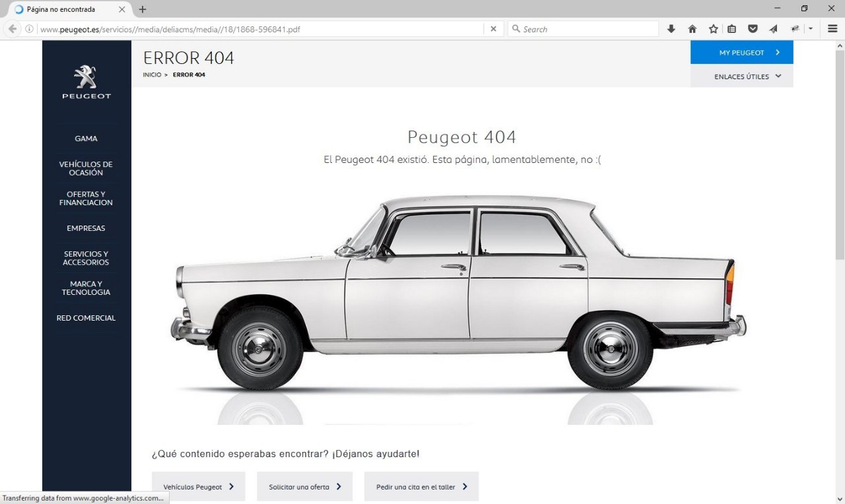The width and height of the screenshot is (845, 504).
Task: Show bookmarks list icon
Action: pyautogui.click(x=731, y=29)
